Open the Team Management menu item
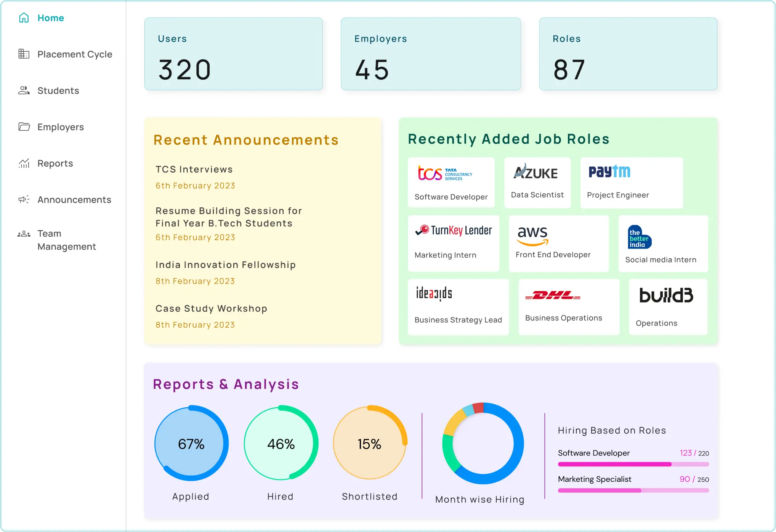The width and height of the screenshot is (776, 532). tap(67, 240)
